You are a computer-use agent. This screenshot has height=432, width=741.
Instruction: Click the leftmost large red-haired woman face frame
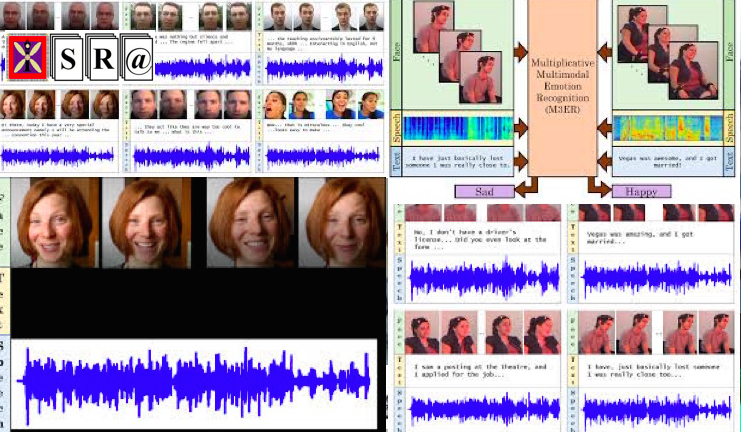pyautogui.click(x=54, y=223)
